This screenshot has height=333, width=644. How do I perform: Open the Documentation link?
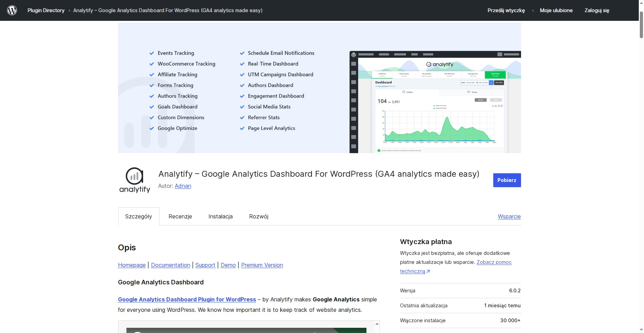(171, 265)
